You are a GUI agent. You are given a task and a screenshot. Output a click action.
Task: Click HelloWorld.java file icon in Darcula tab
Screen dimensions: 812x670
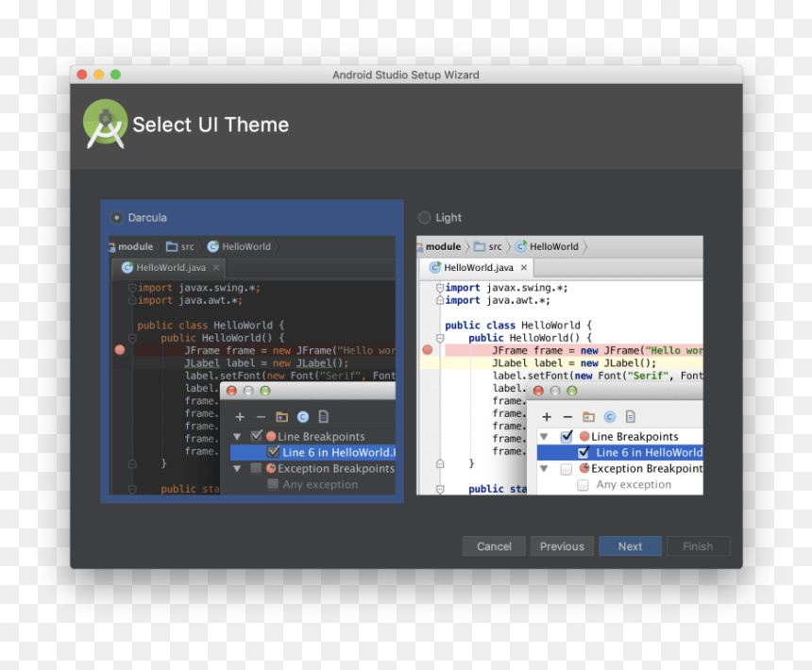pos(127,267)
